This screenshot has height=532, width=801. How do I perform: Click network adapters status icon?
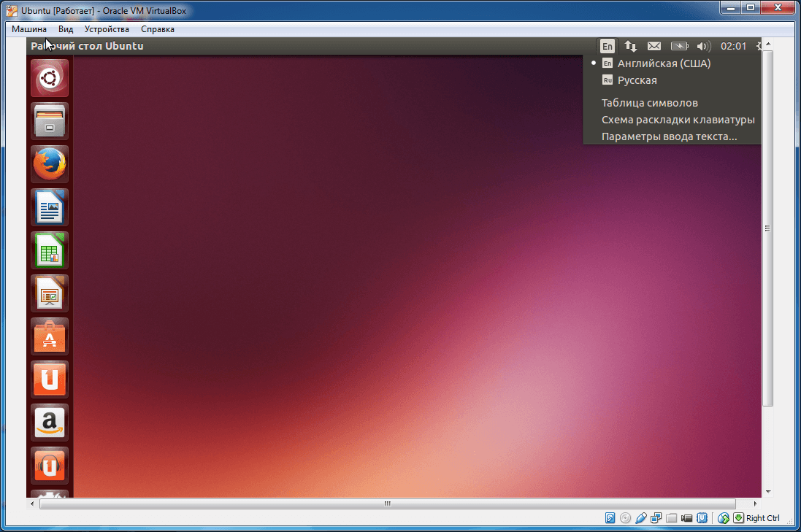point(656,517)
